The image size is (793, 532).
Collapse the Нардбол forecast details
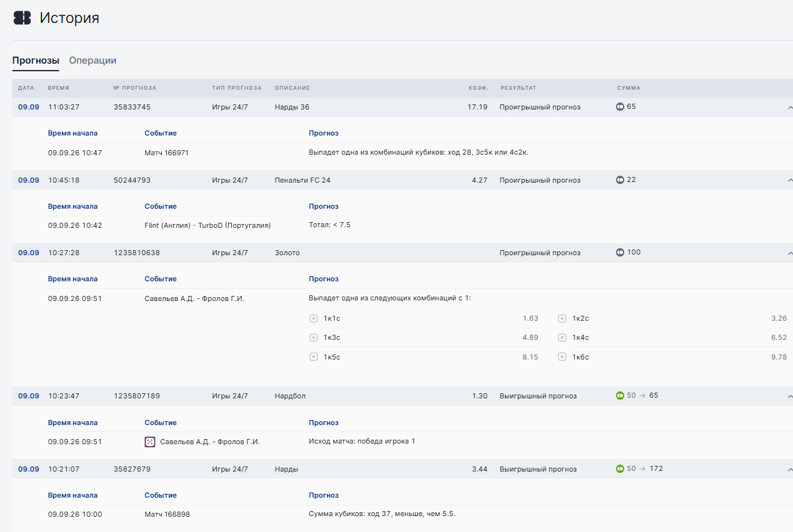coord(790,396)
